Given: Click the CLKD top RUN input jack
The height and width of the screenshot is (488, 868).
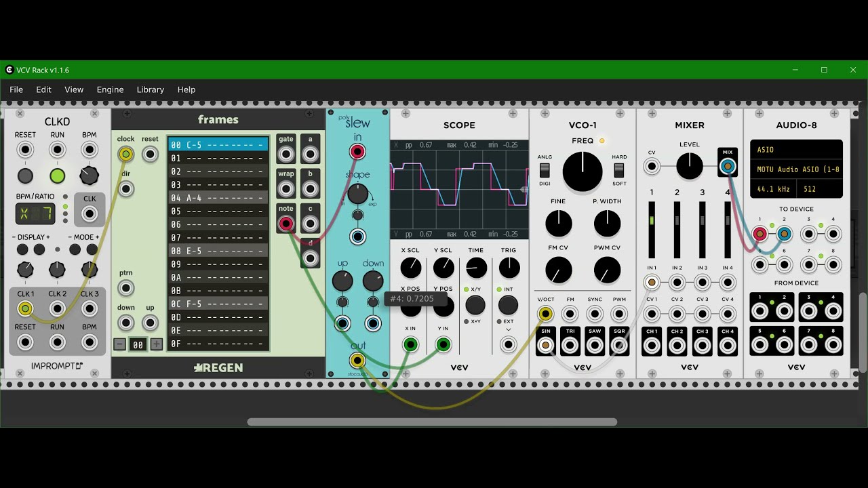Looking at the screenshot, I should (58, 150).
